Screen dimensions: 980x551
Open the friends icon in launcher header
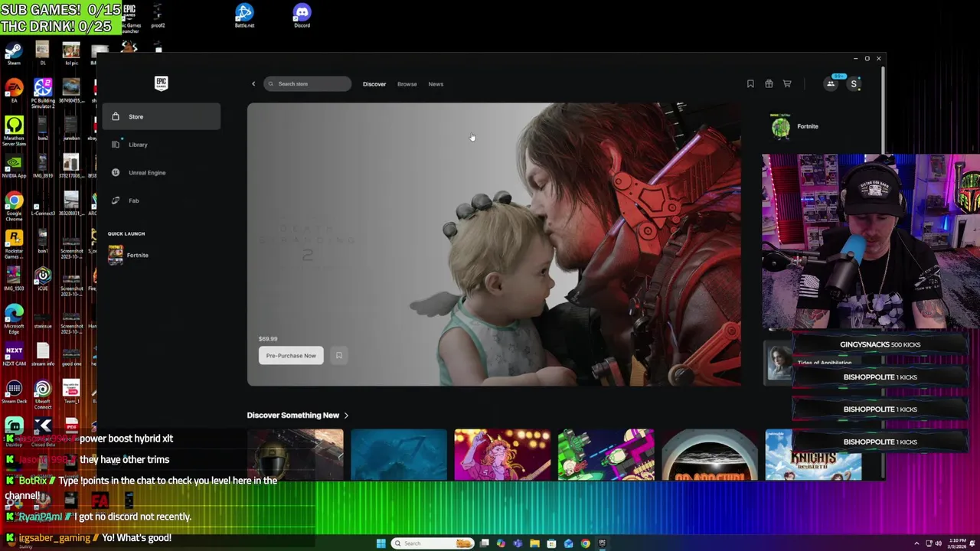pyautogui.click(x=831, y=83)
